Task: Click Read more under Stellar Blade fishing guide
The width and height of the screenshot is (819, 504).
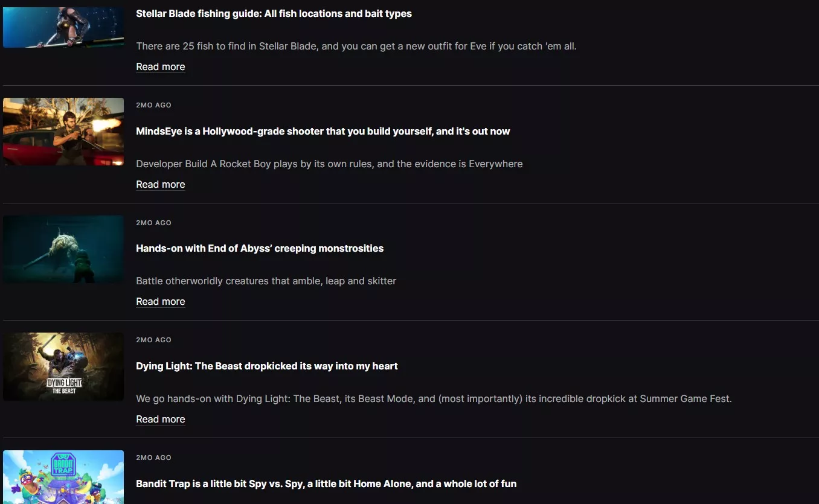Action: (161, 66)
